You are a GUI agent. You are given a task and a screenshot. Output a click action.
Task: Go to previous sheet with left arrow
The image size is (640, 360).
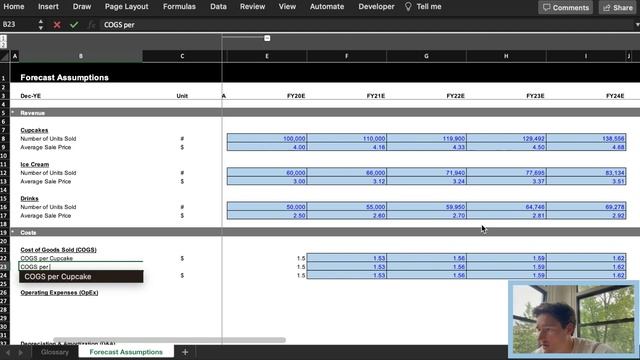pyautogui.click(x=8, y=352)
